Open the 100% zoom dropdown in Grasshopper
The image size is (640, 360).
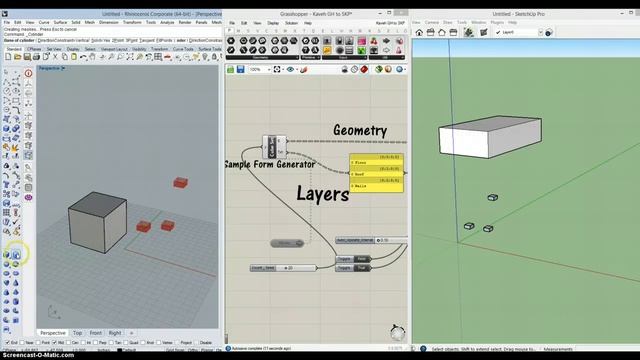pyautogui.click(x=269, y=69)
